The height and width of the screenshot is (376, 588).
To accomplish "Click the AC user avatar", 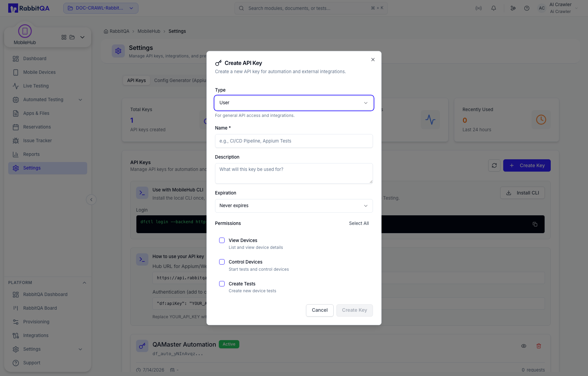I will tap(542, 8).
